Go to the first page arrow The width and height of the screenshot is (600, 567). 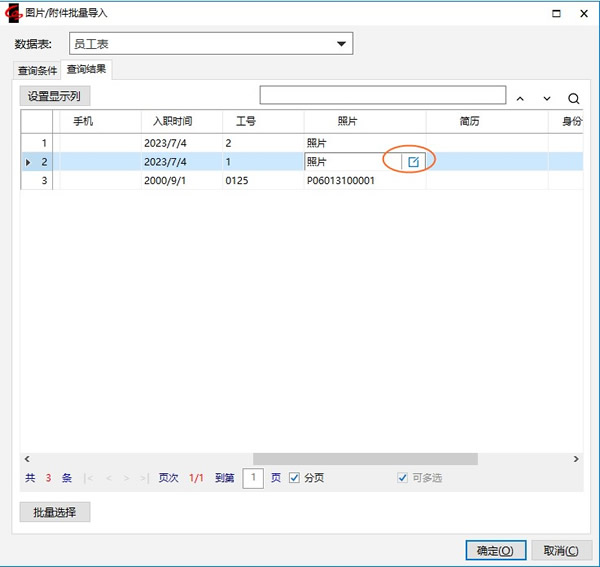[x=90, y=479]
